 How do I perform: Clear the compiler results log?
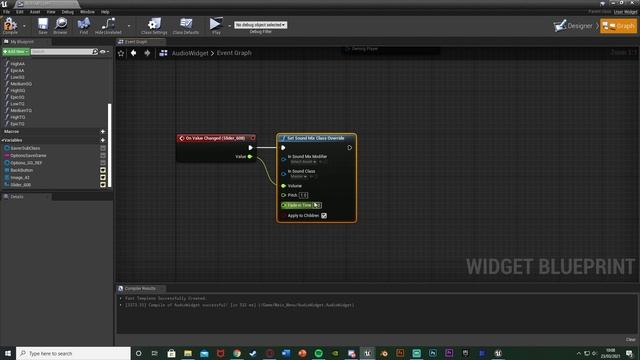(630, 340)
